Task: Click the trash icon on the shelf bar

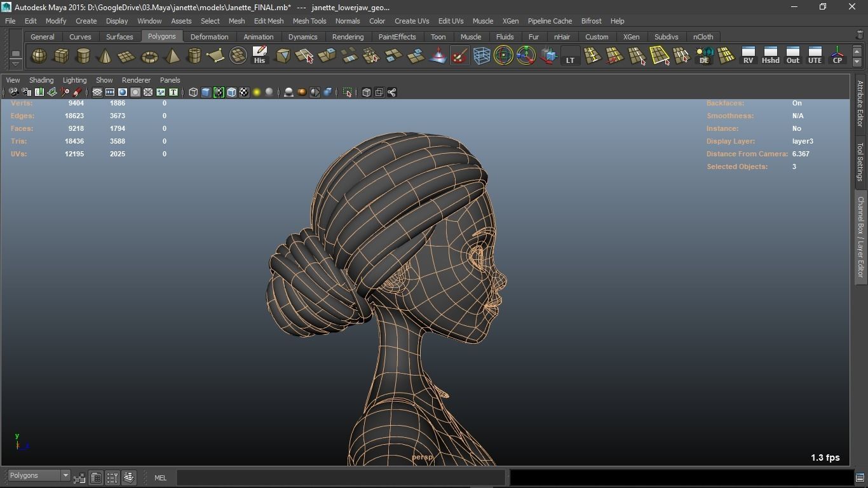Action: [x=860, y=36]
